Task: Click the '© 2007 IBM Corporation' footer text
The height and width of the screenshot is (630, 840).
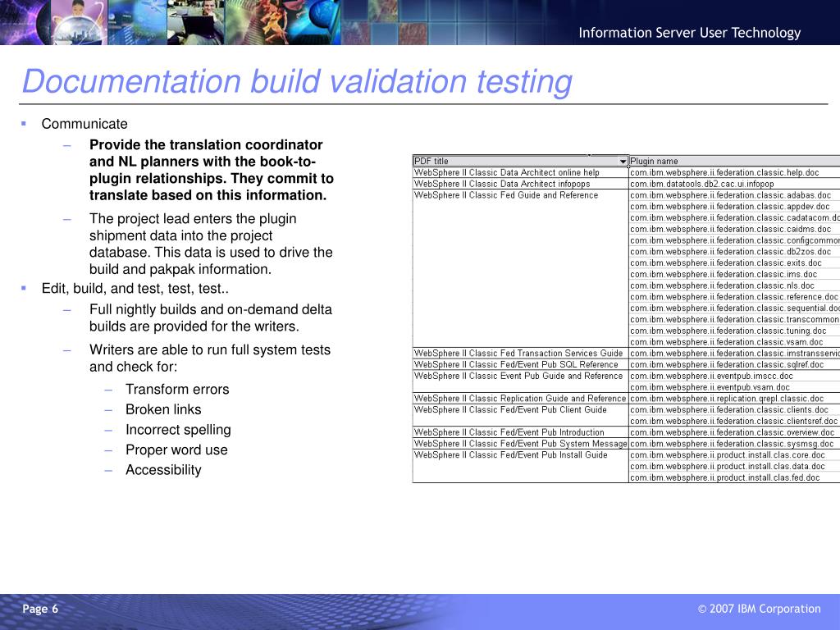Action: click(759, 609)
